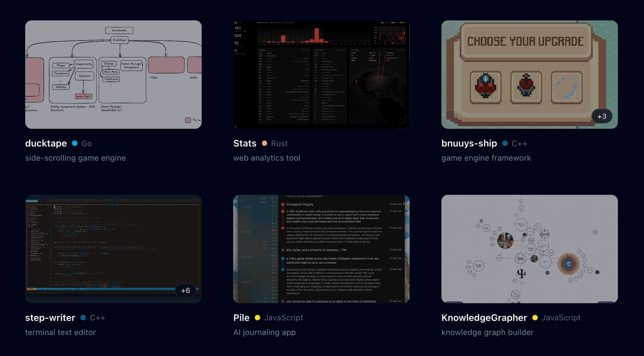
Task: Expand the +3 badge on bnuuys-ship card
Action: (602, 116)
